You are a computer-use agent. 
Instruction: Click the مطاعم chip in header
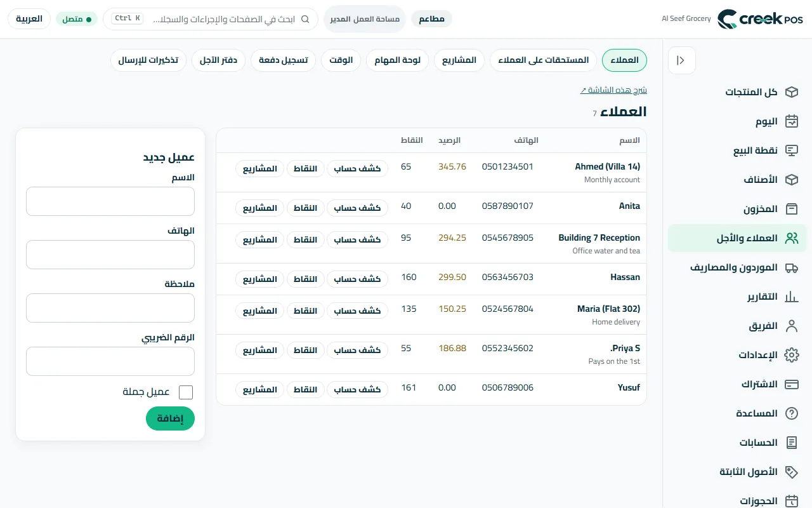click(431, 19)
